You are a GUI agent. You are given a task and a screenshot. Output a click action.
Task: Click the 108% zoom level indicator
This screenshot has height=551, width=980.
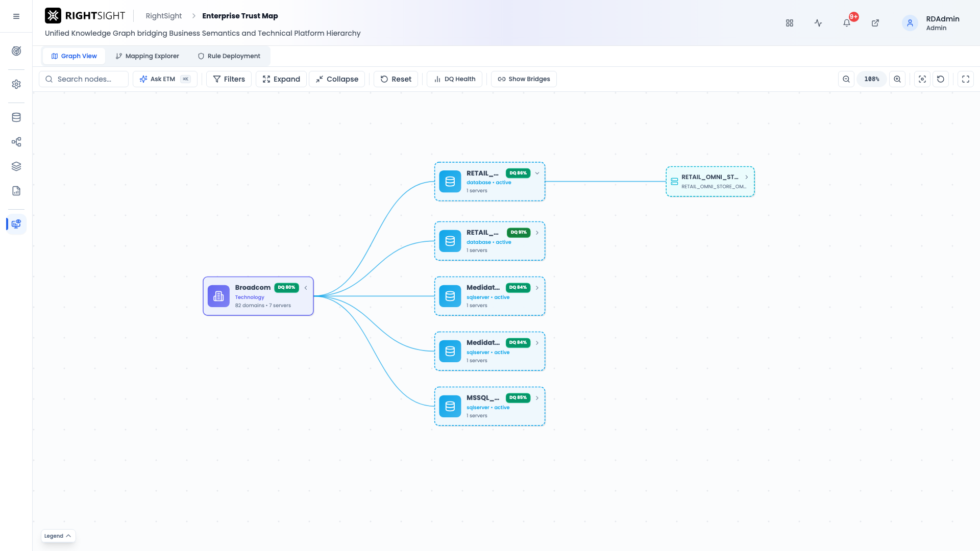[x=872, y=79]
